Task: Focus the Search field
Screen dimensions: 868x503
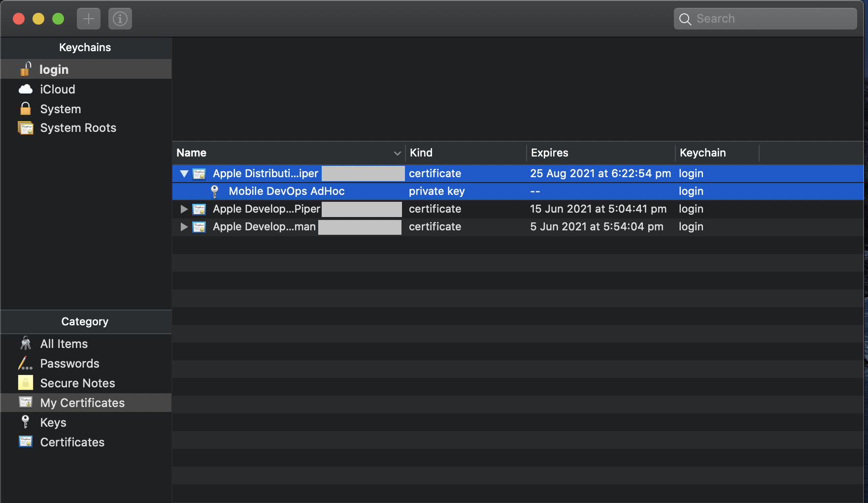Action: (765, 19)
